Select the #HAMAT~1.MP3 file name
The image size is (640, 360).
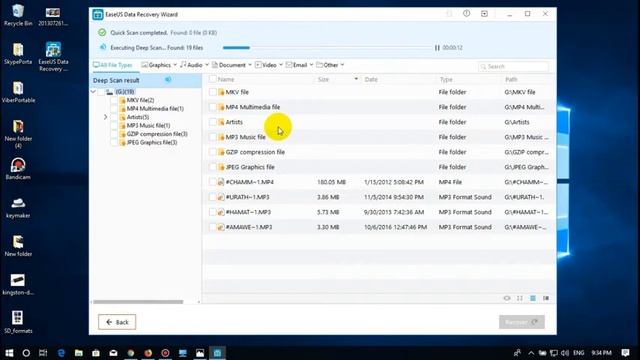coord(248,212)
